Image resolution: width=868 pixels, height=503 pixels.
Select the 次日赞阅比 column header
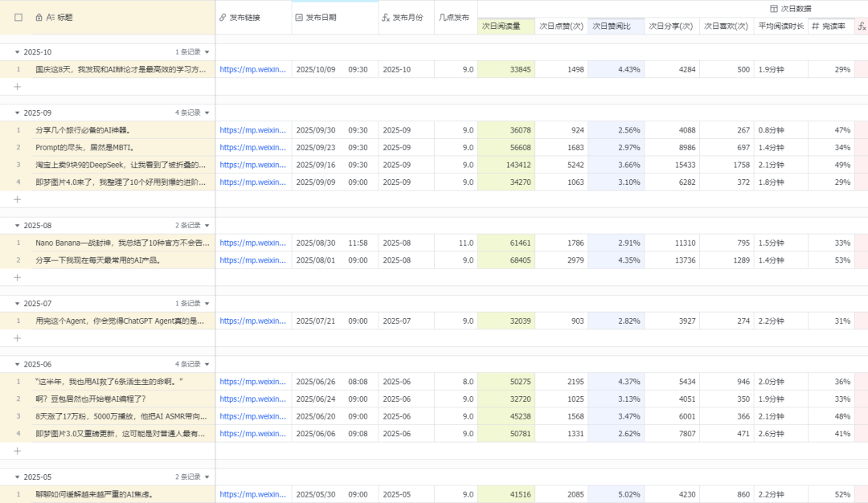coord(616,26)
